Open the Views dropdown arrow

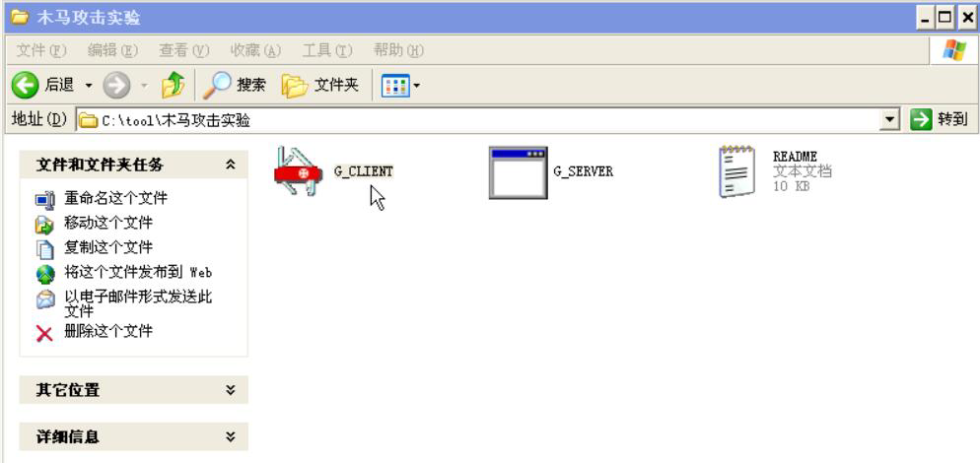click(416, 86)
